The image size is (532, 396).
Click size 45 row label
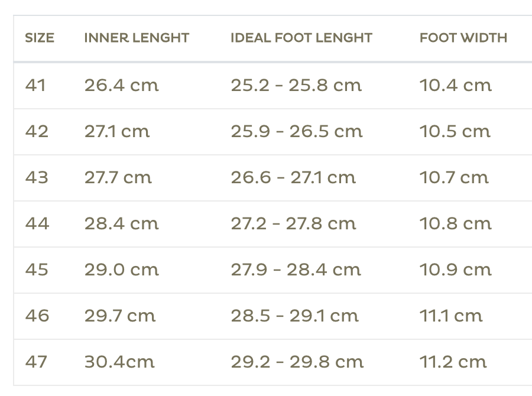pos(37,270)
